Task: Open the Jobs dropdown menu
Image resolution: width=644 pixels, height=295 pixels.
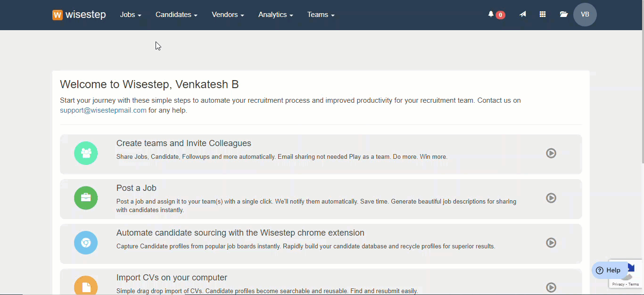Action: [x=131, y=15]
